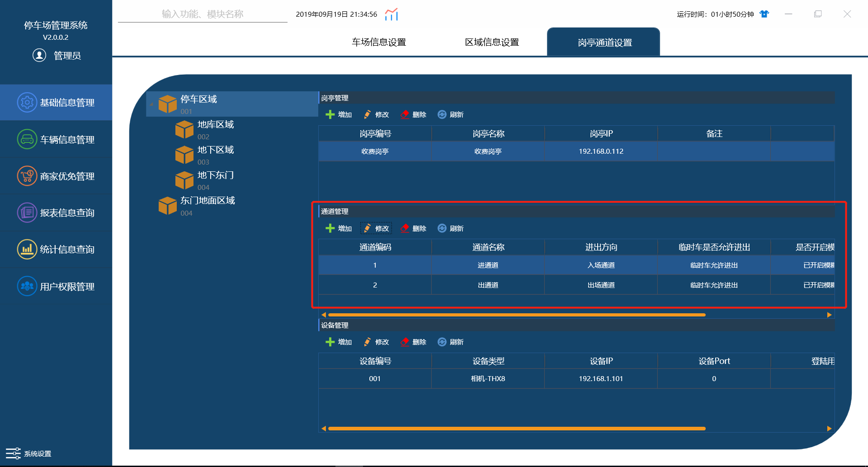Viewport: 868px width, 467px height.
Task: Click left arrow of 设备管理 scrollbar
Action: pos(323,429)
